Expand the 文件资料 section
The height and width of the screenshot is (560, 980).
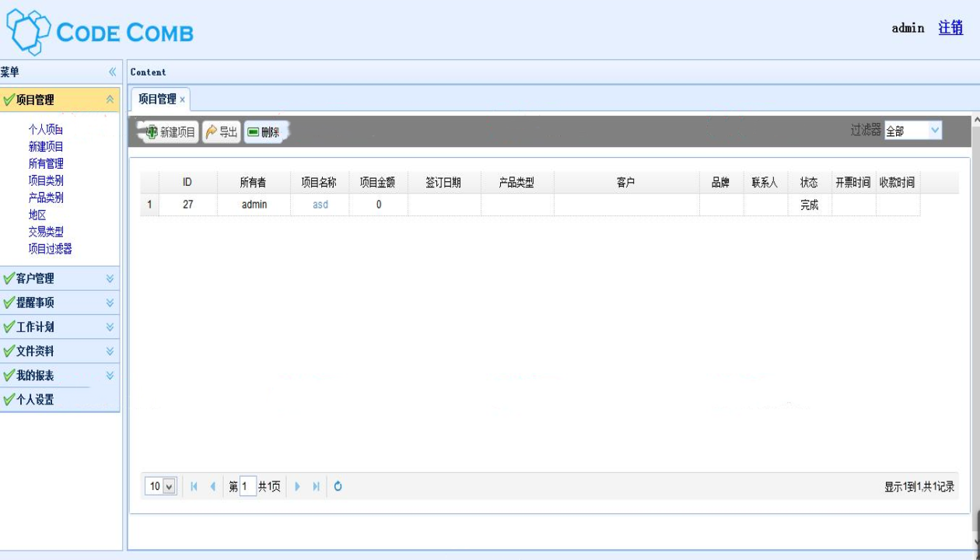coord(110,351)
